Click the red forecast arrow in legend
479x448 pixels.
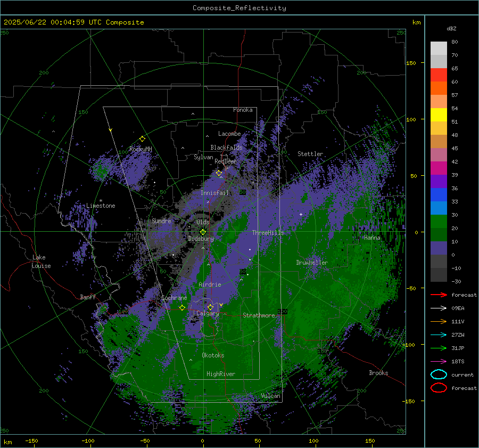click(x=439, y=295)
